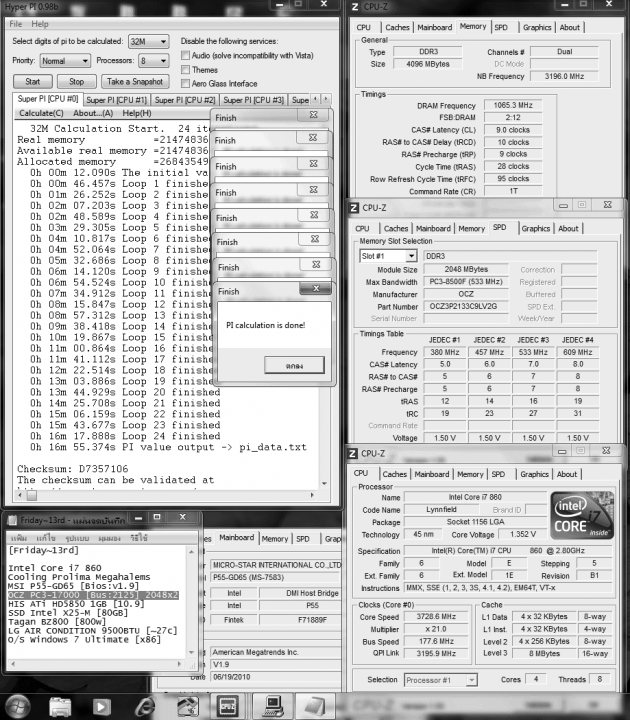Click Part Number OCZ3P2133C9LV2G field

[x=466, y=306]
